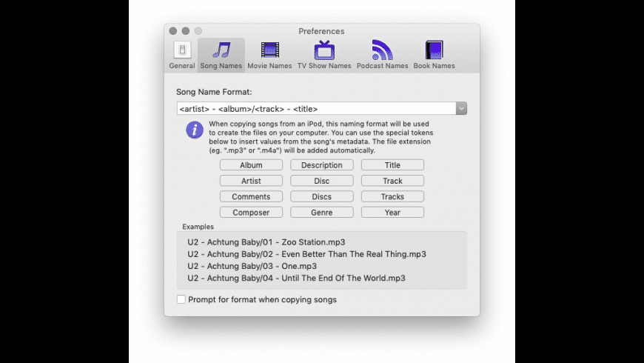This screenshot has width=644, height=363.
Task: Insert the Disc token
Action: click(x=321, y=181)
